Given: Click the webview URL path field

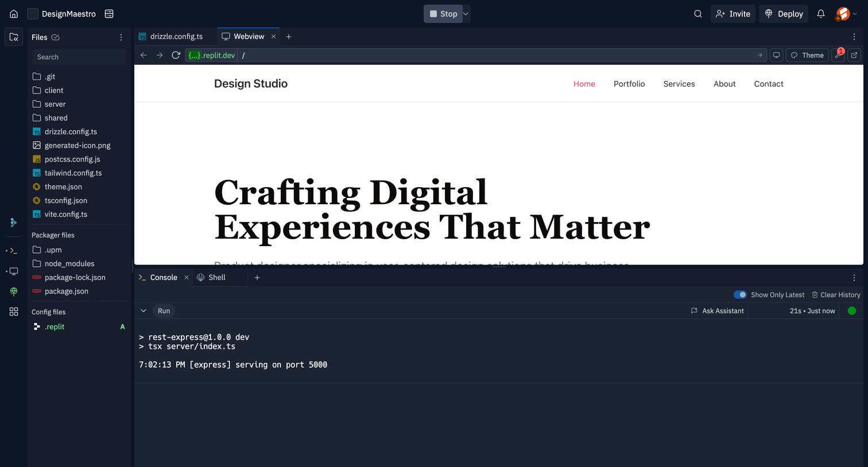Looking at the screenshot, I should pos(497,55).
